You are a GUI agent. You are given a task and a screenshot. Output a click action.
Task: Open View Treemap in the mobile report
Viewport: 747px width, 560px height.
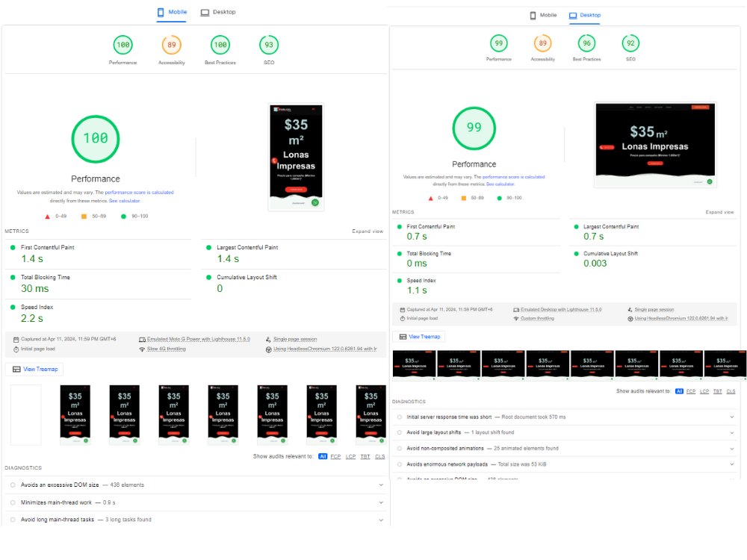coord(34,369)
